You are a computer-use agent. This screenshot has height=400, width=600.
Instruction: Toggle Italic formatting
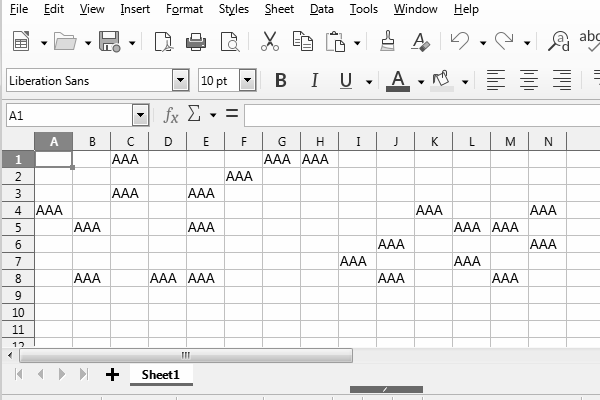tap(314, 81)
